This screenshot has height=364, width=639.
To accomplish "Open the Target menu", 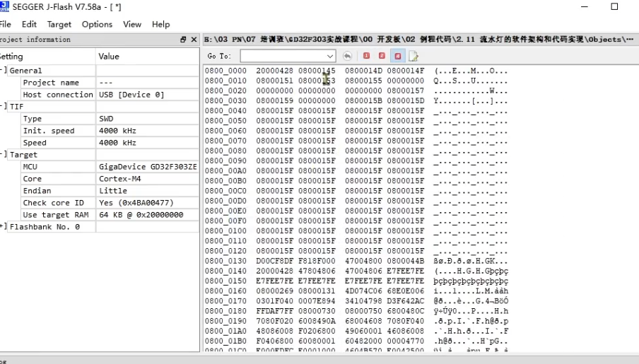I will [x=59, y=24].
